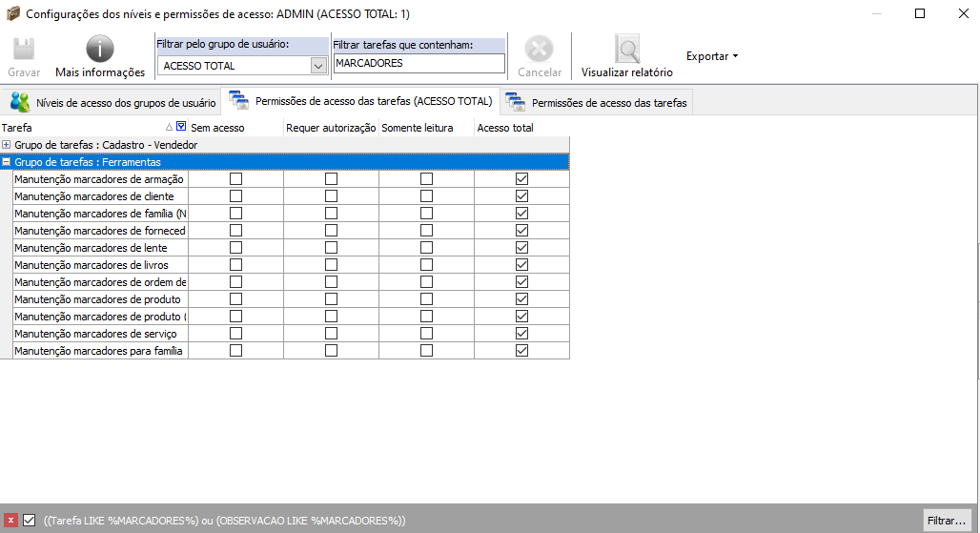
Task: Click the task filter field containing MARCADORES
Action: tap(419, 64)
